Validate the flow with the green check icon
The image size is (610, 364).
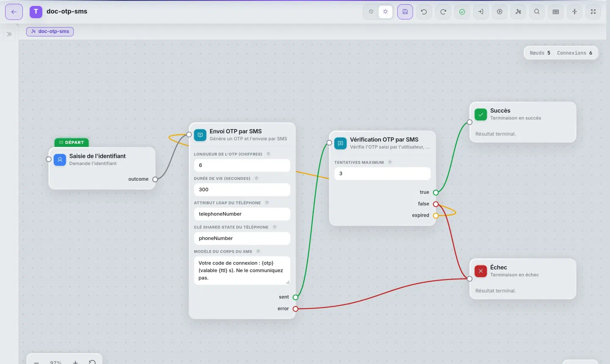click(462, 12)
